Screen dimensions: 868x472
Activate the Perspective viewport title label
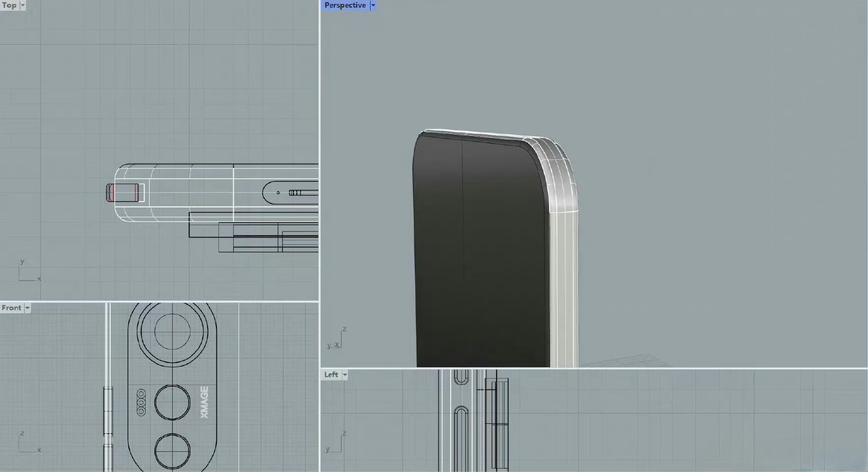pos(345,5)
